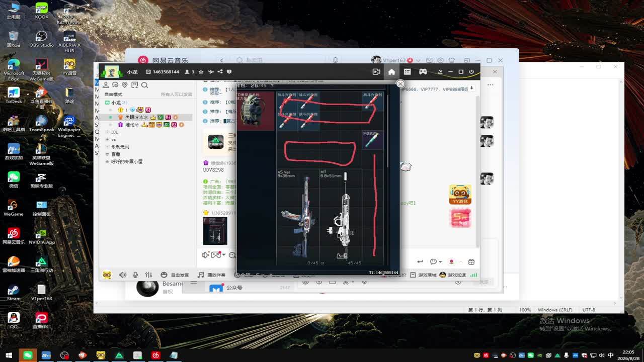Open the YY channel template list icon

[x=407, y=72]
